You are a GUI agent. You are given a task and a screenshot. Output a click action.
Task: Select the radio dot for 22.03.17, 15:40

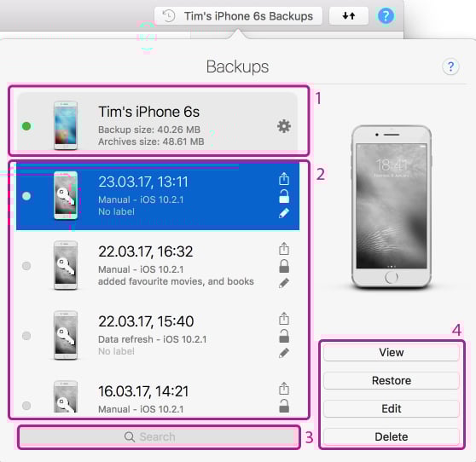pyautogui.click(x=26, y=336)
